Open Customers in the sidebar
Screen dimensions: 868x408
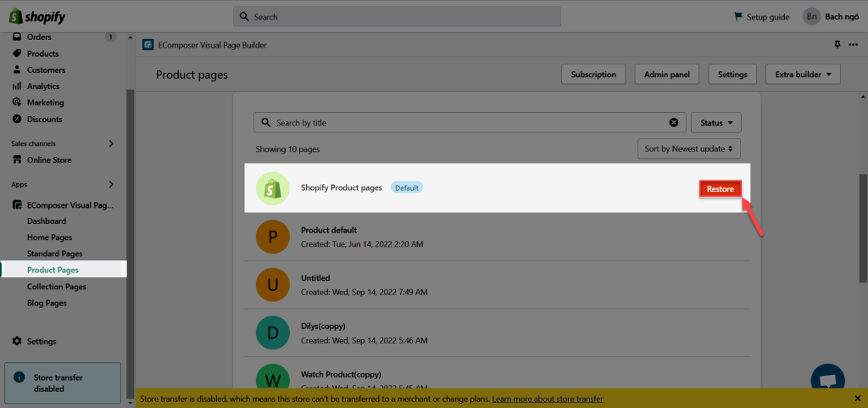coord(46,70)
